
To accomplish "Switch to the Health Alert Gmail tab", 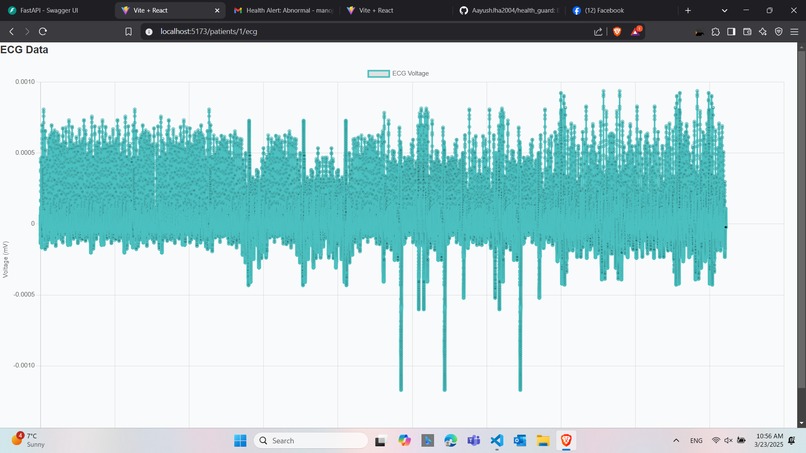I will pos(283,10).
